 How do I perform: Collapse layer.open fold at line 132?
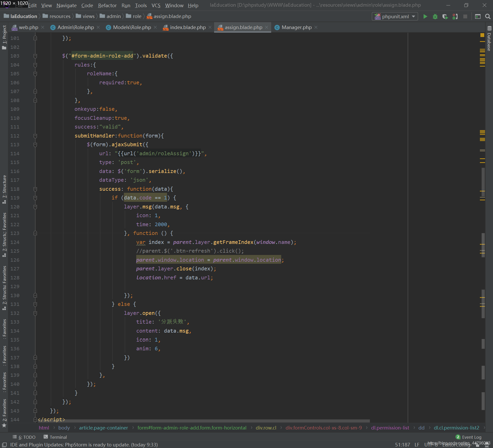[x=35, y=313]
